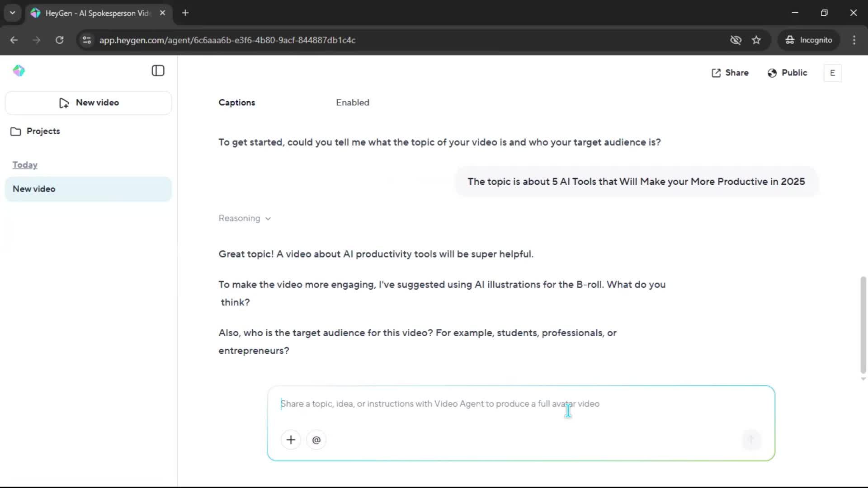This screenshot has width=868, height=488.
Task: Open the E account avatar
Action: [x=832, y=73]
